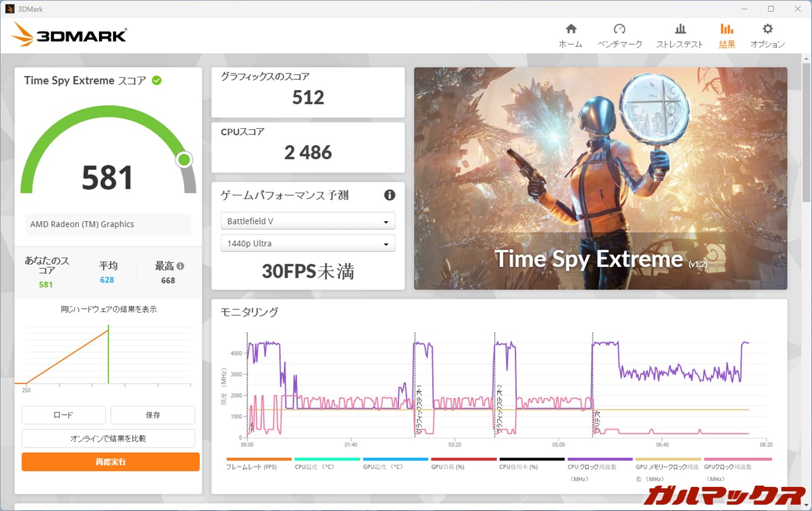Toggle GPU負荷 (%) legend series
This screenshot has width=812, height=511.
click(x=447, y=467)
